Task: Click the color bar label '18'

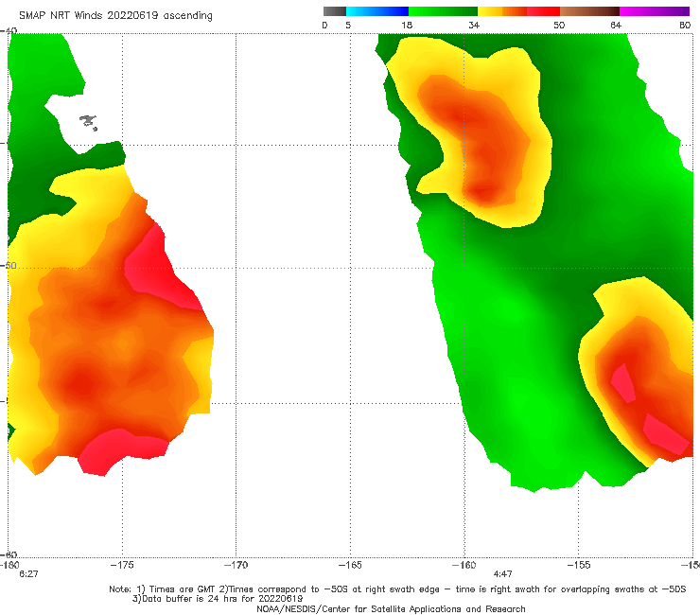Action: [x=407, y=25]
